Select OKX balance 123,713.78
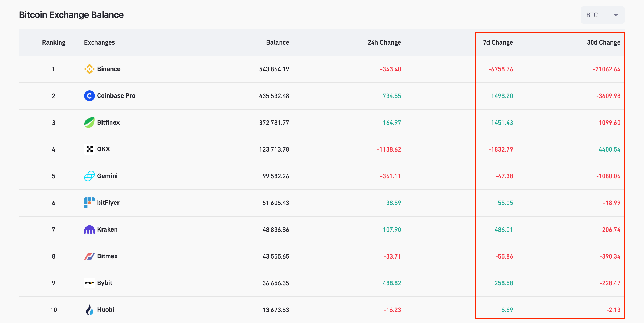 coord(274,149)
